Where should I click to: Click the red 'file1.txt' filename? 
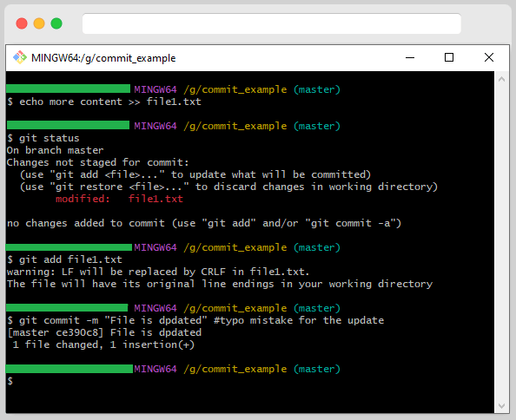(155, 199)
